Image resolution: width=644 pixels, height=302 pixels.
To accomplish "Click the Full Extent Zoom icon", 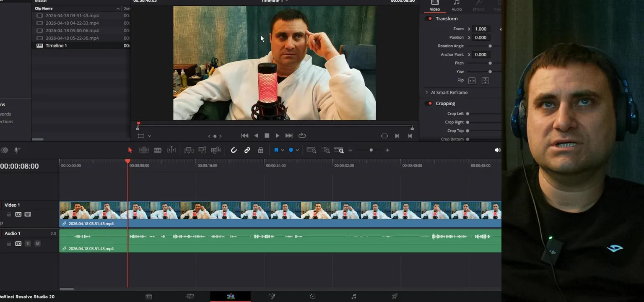I will pyautogui.click(x=312, y=150).
